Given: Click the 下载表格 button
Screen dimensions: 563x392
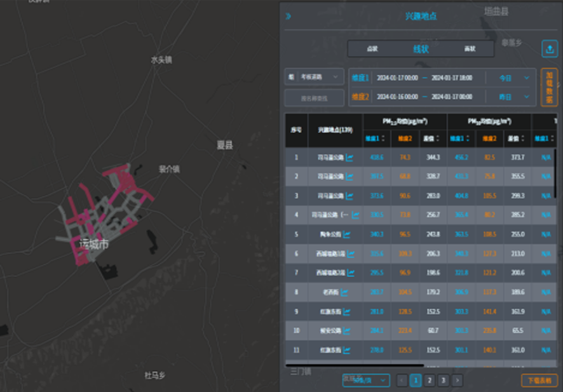Looking at the screenshot, I should click(x=539, y=381).
